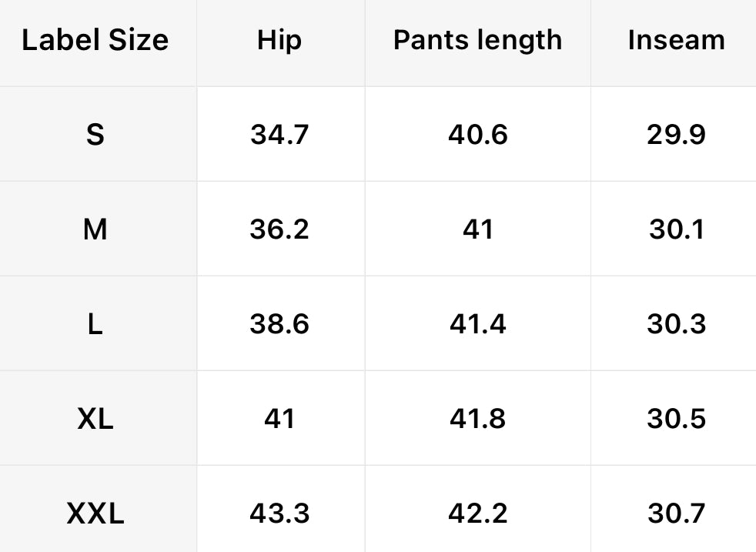Click hip value 34.7 for size S

click(279, 135)
